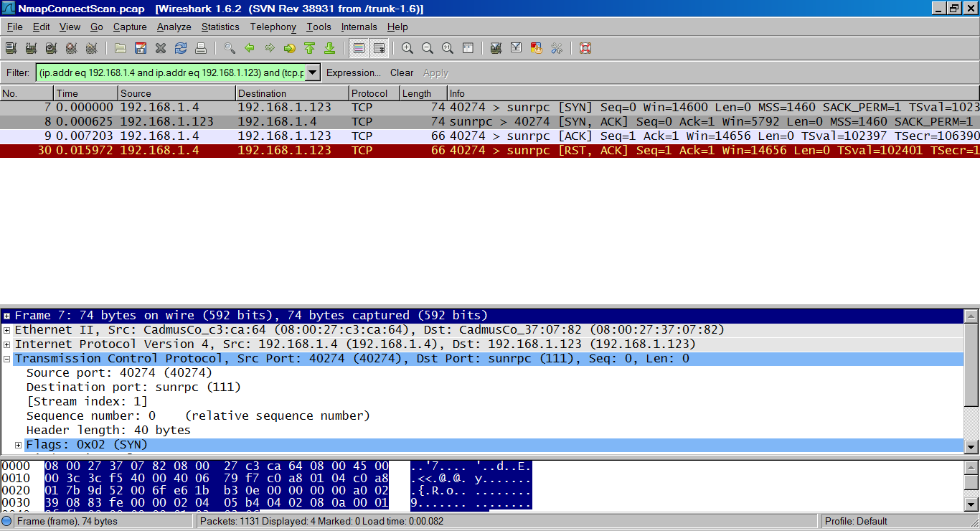Open the Telephony menu
Screen dimensions: 980x531
tap(273, 27)
